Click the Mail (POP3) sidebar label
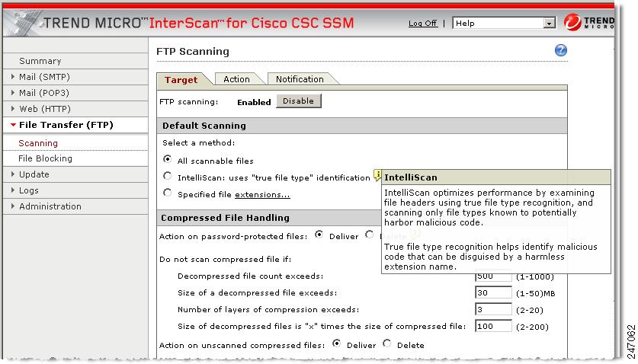The height and width of the screenshot is (364, 638). 44,93
